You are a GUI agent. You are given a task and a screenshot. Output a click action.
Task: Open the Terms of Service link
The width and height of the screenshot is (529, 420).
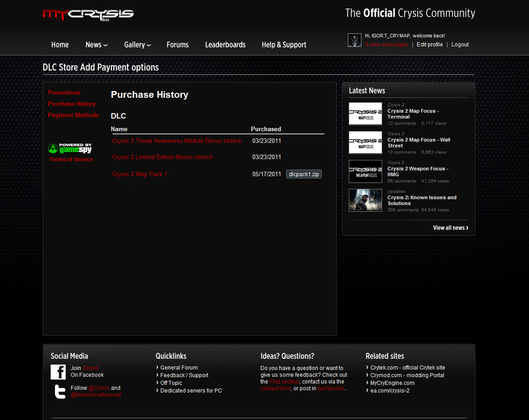(x=71, y=159)
